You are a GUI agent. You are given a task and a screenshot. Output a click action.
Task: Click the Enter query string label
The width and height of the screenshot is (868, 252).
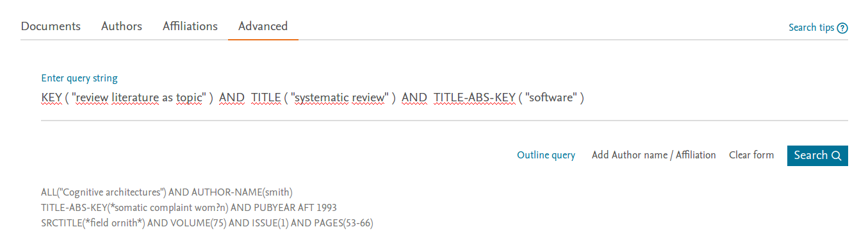click(x=79, y=78)
